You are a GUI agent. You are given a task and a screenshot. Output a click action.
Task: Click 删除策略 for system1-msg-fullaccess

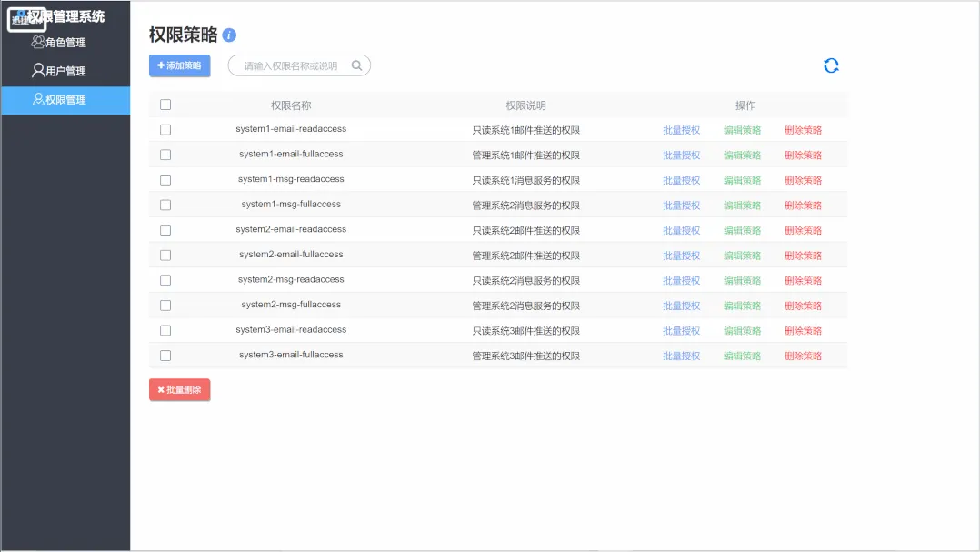coord(803,205)
